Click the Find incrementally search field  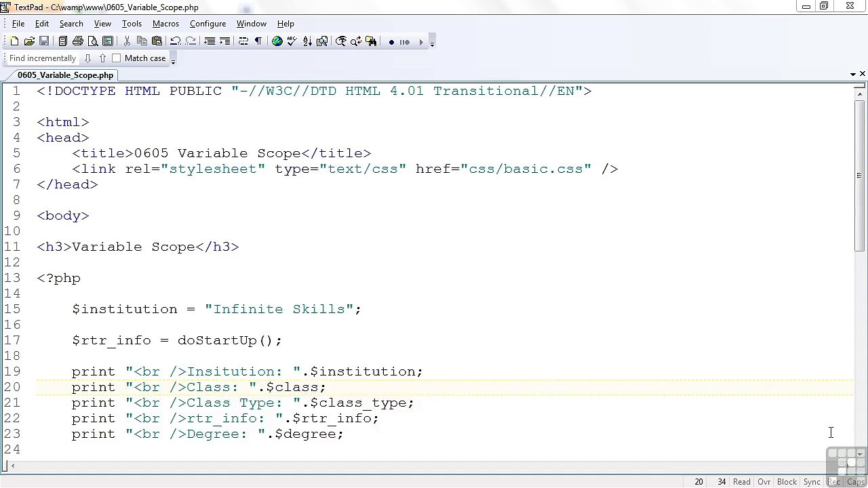[x=43, y=58]
